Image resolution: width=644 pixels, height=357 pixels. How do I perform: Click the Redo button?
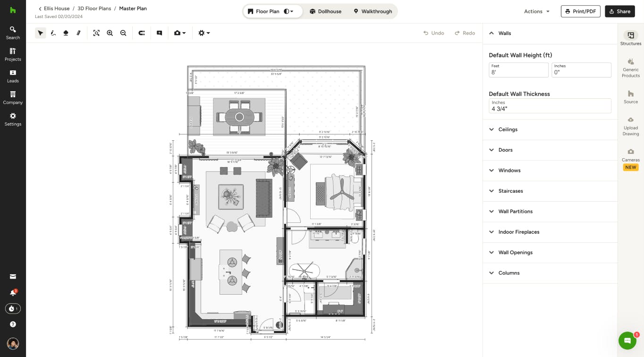465,33
